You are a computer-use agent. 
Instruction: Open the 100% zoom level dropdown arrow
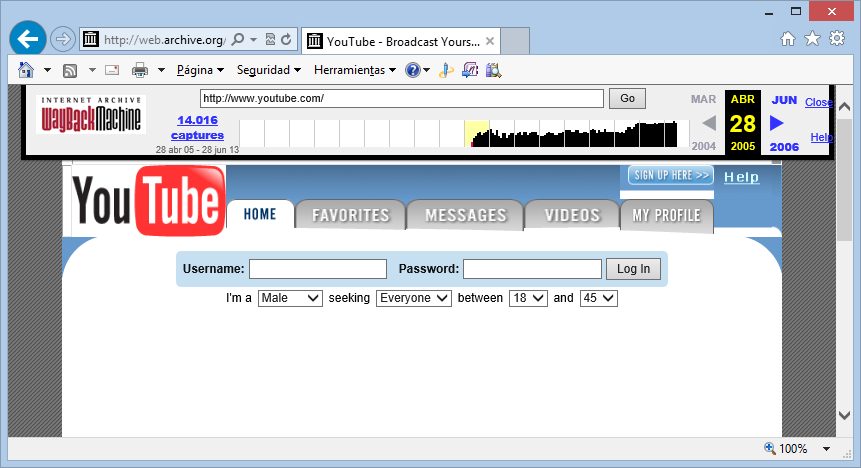click(x=826, y=449)
